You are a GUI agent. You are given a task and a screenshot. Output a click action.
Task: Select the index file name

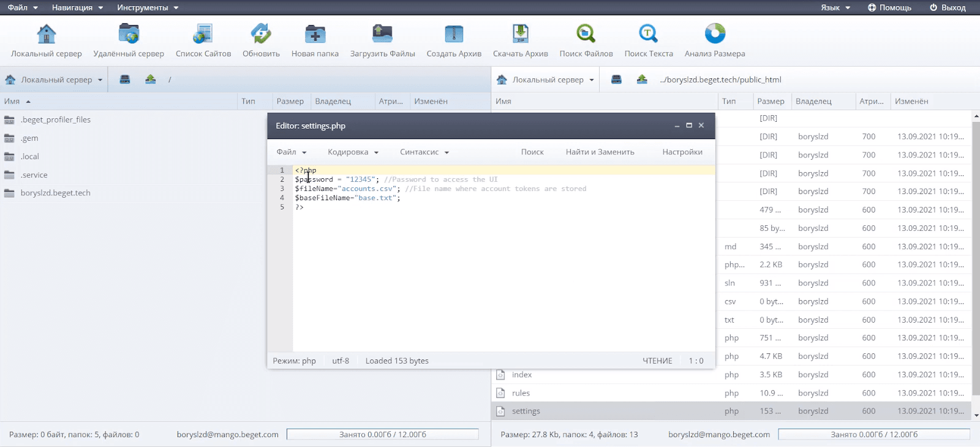(522, 375)
